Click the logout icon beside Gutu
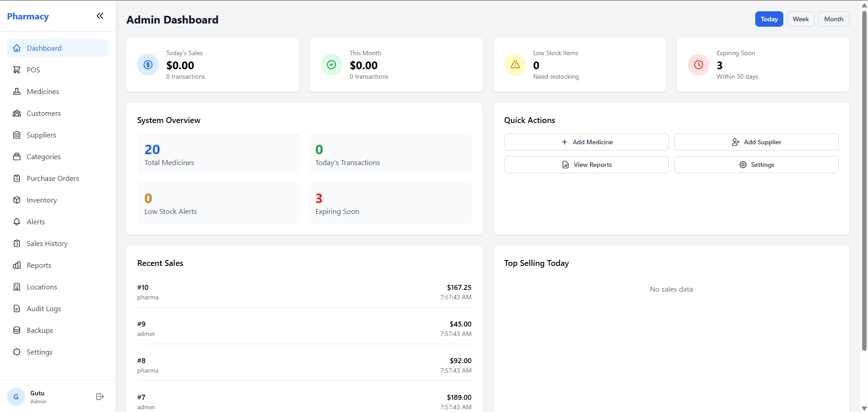This screenshot has height=412, width=868. click(100, 397)
